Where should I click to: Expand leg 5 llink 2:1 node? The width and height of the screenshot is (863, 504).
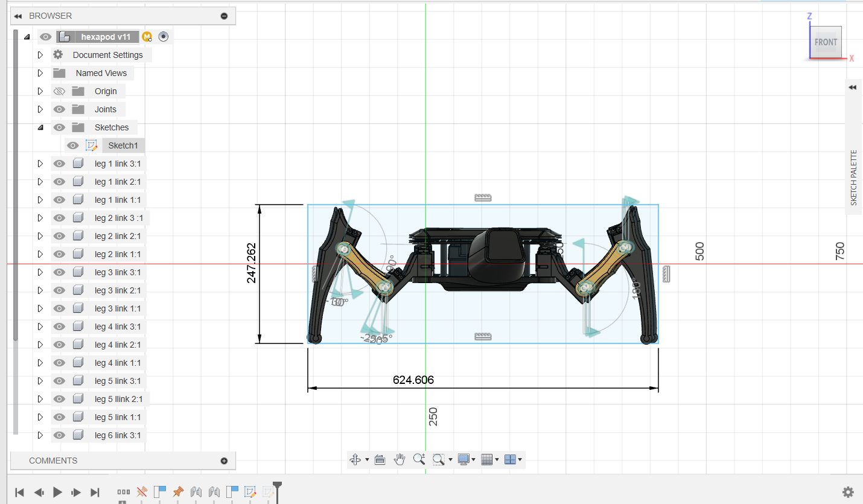(x=40, y=399)
